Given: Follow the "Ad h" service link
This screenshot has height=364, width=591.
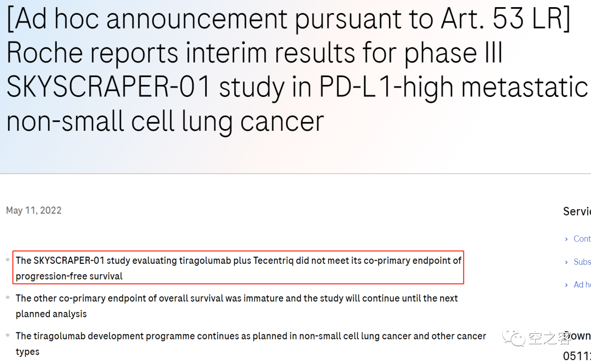Looking at the screenshot, I should (x=582, y=285).
